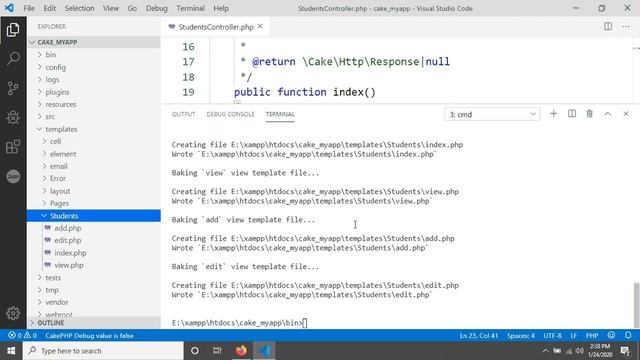Open Windows Start menu
This screenshot has height=360, width=640.
coord(11,351)
